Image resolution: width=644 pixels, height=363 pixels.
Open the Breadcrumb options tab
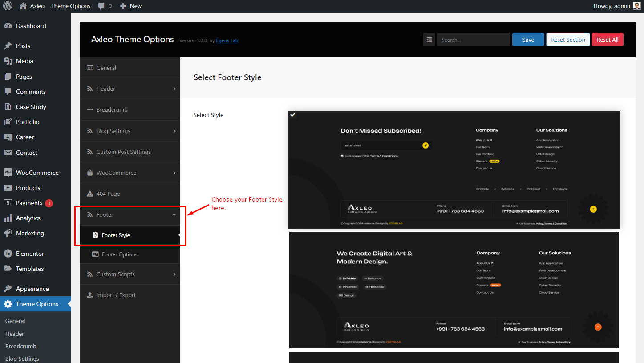[x=130, y=110]
